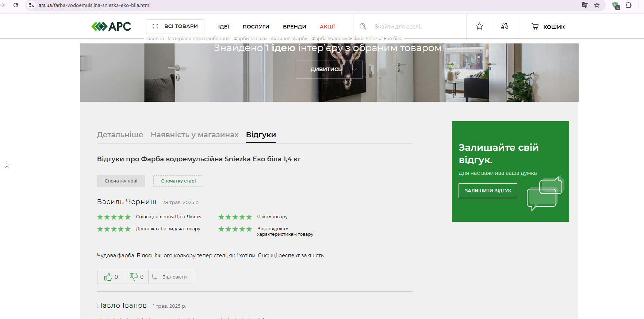Viewport: 644px width, 319px height.
Task: Click heading 'Відгуки про Фарба водоемульсійна Sniezka'
Action: tap(199, 159)
